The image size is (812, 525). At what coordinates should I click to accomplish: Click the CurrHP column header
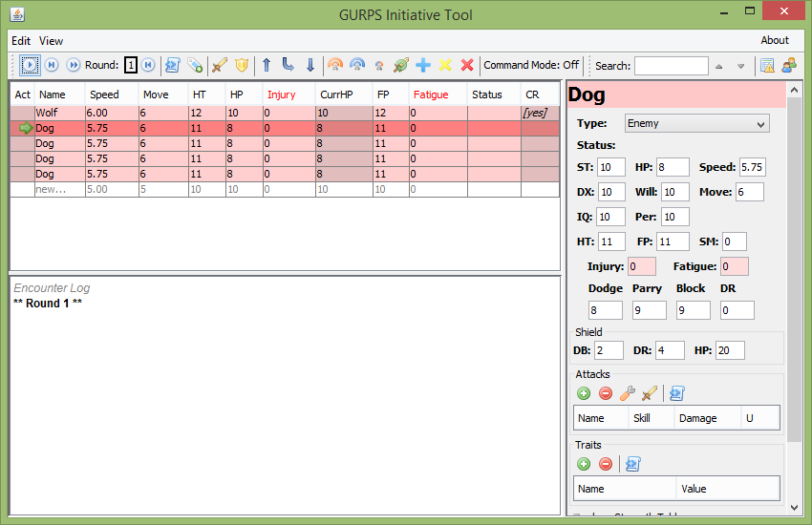(x=344, y=94)
